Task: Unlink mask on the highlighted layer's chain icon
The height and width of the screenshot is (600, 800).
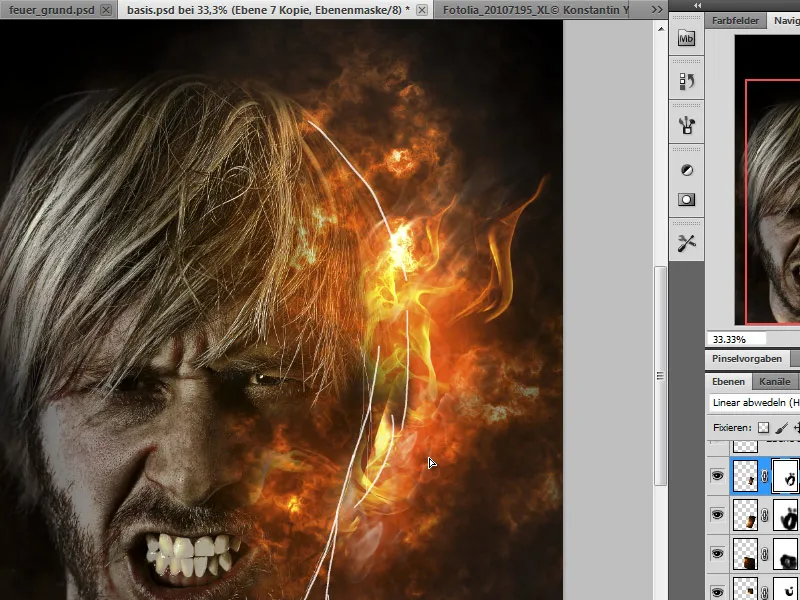Action: pyautogui.click(x=765, y=476)
